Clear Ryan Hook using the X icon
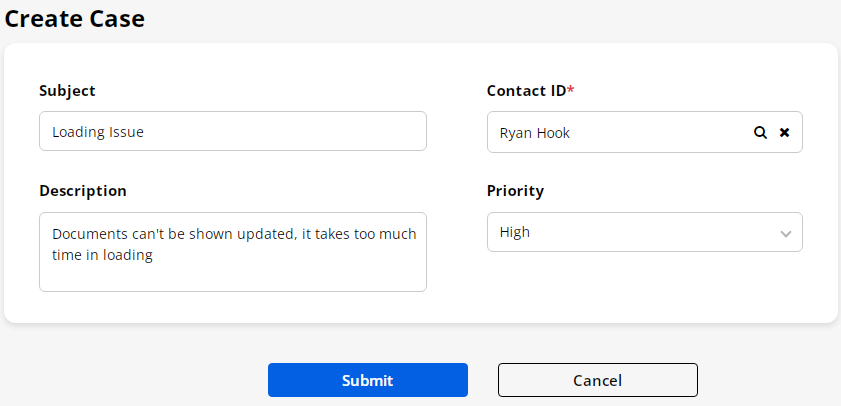 pos(785,132)
